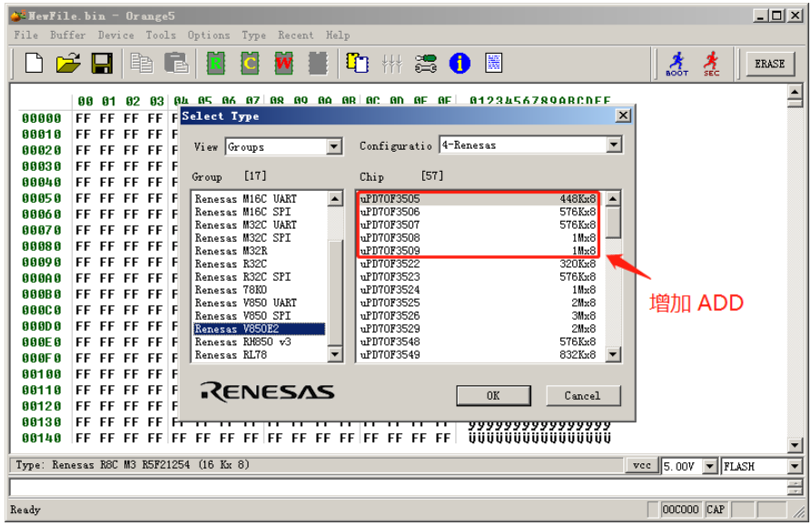Click the BOOT runner icon
Image resolution: width=812 pixels, height=526 pixels.
[677, 64]
